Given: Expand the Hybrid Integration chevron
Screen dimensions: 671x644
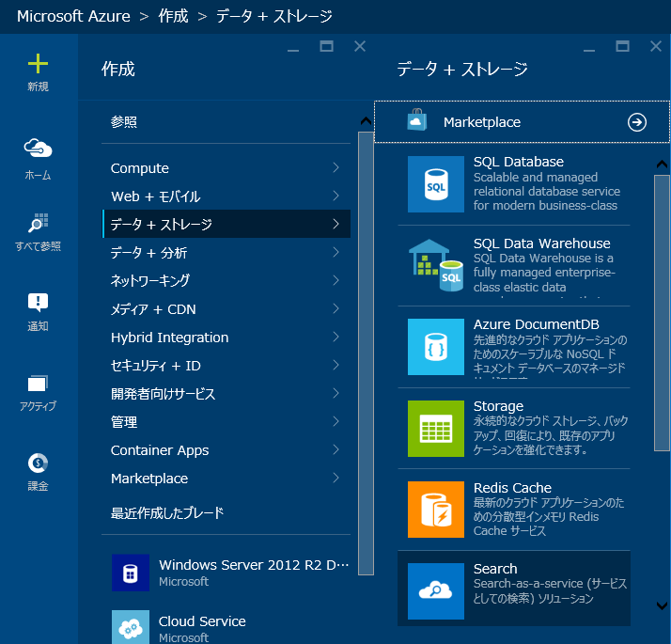Looking at the screenshot, I should click(x=335, y=337).
